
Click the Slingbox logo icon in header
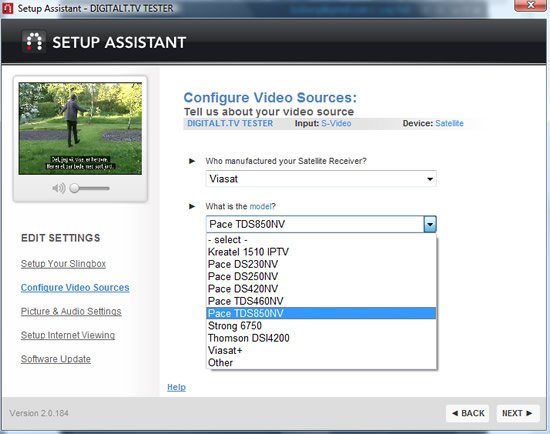pos(34,41)
